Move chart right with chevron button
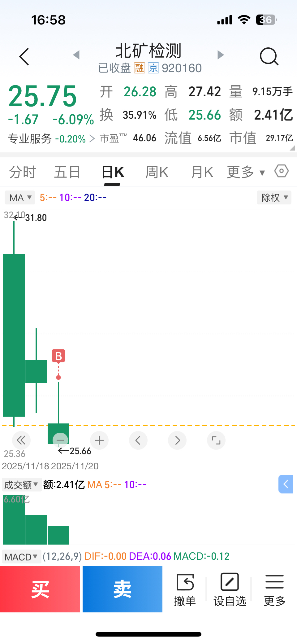 pyautogui.click(x=177, y=440)
